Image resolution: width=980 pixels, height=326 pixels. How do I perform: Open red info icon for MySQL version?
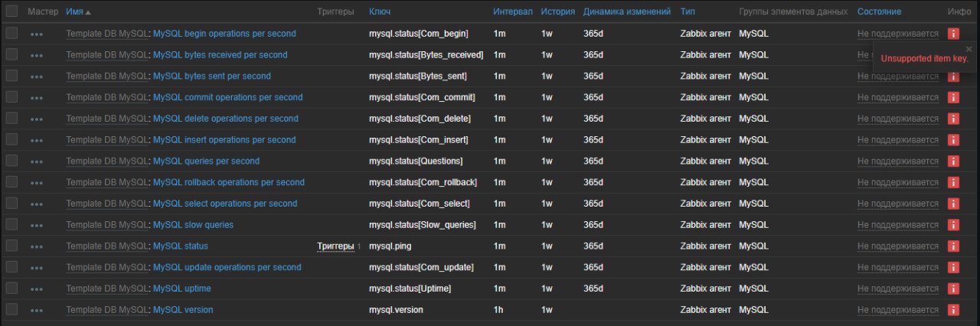click(953, 310)
